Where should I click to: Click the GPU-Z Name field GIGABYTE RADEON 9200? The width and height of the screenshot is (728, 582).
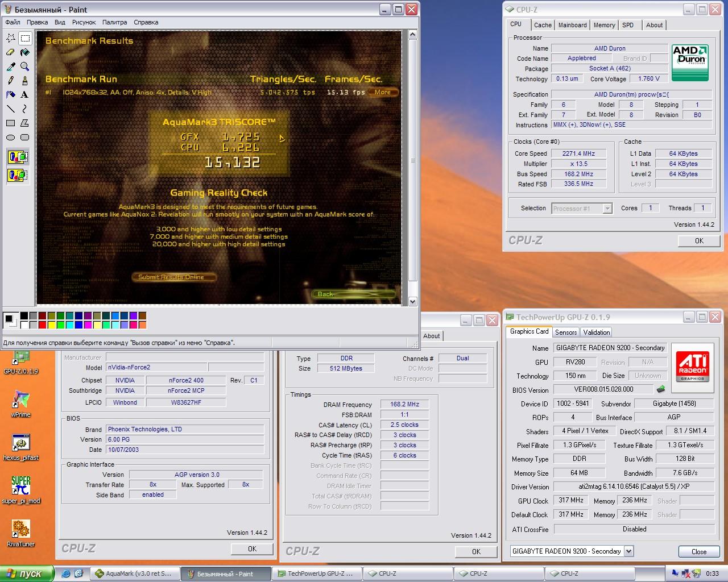coord(610,347)
